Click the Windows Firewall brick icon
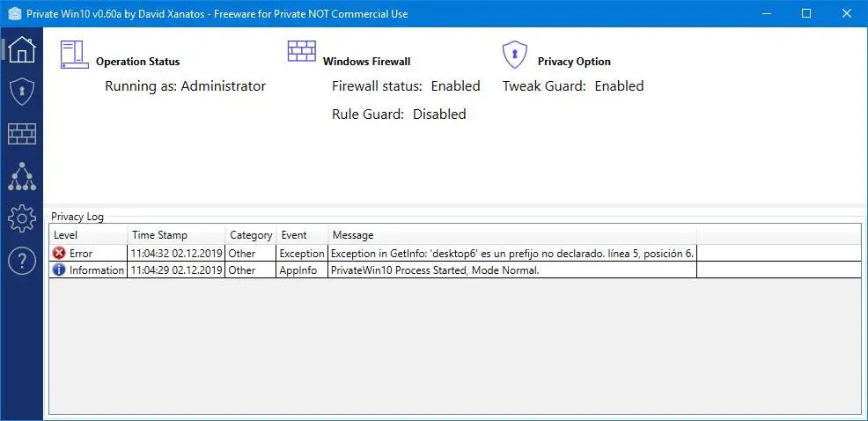Image resolution: width=868 pixels, height=421 pixels. tap(302, 51)
